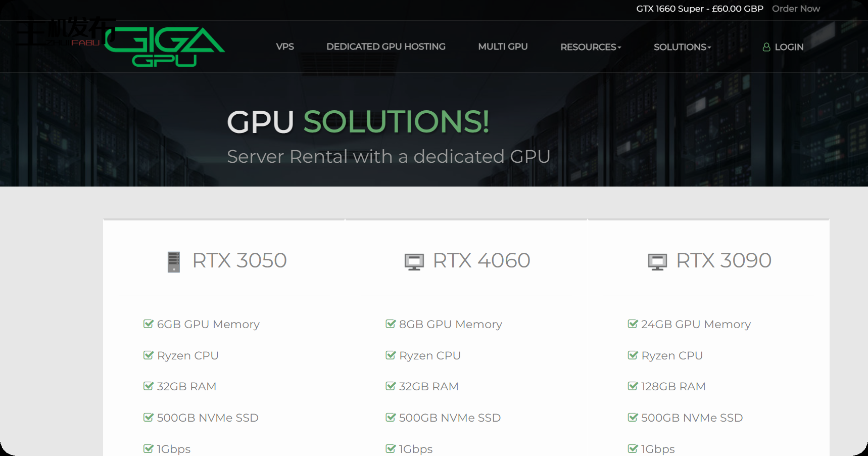Open the SOLUTIONS dropdown menu
The width and height of the screenshot is (868, 456).
click(682, 47)
